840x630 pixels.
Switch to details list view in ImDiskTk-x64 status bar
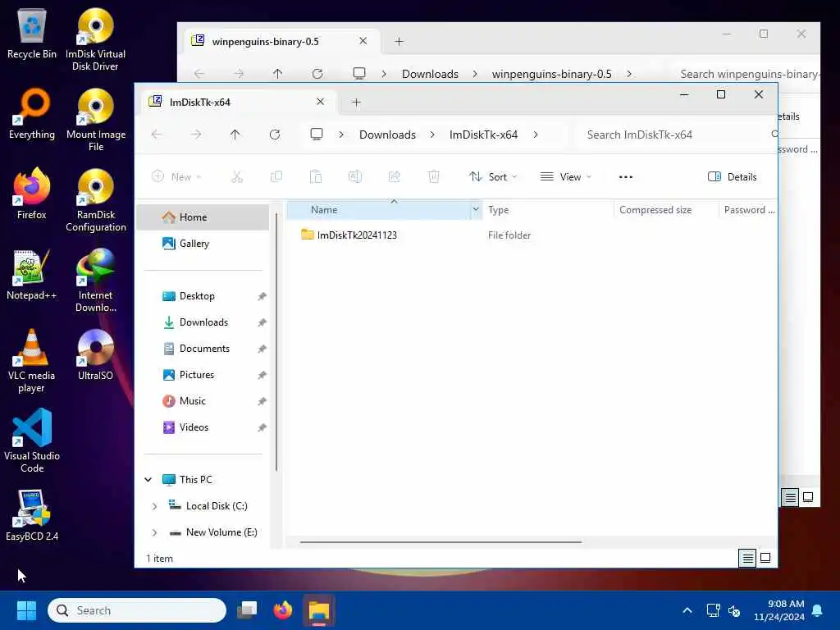click(x=747, y=558)
